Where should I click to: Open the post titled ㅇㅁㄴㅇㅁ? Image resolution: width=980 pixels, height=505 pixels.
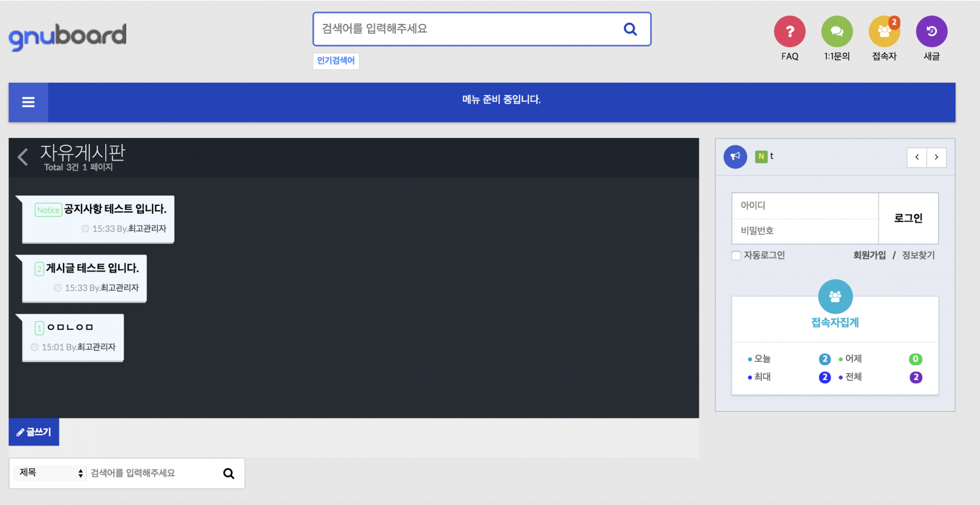tap(70, 327)
